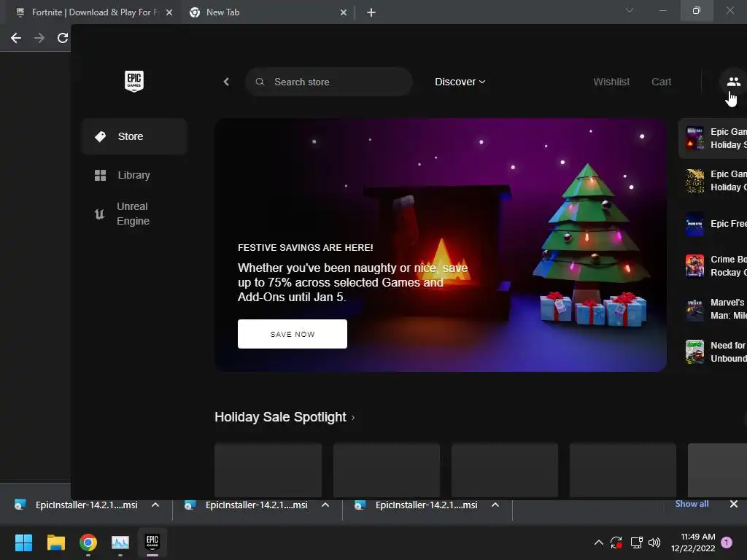Select Need for Speed Unbound carousel item
Image resolution: width=747 pixels, height=560 pixels.
(713, 352)
